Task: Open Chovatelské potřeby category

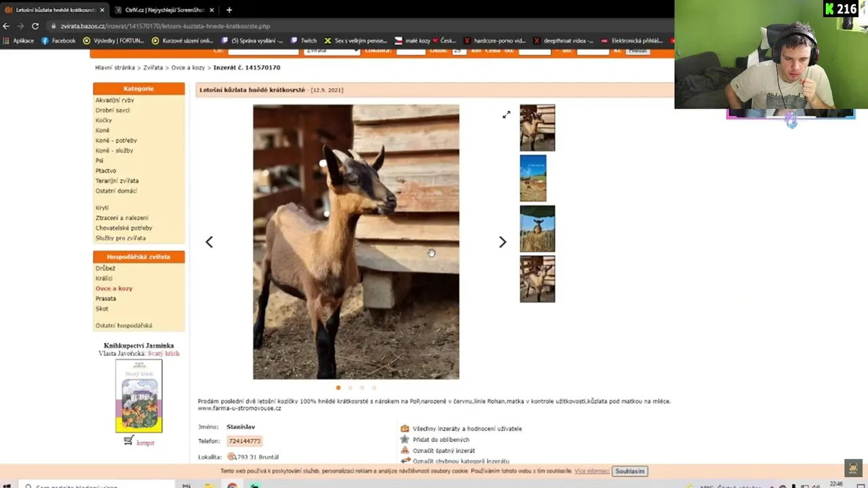Action: (x=123, y=228)
